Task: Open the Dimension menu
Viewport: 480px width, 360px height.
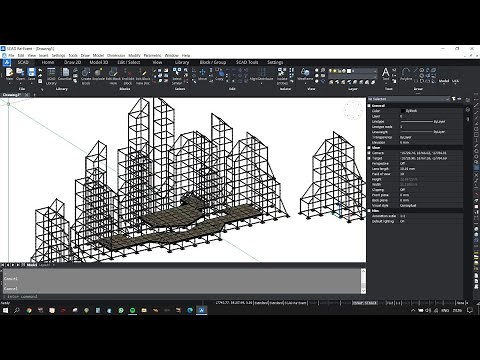Action: 116,55
